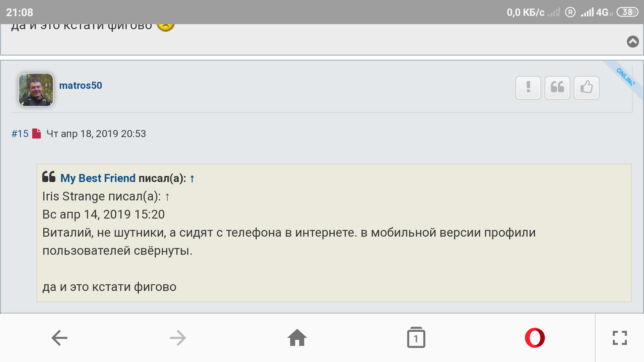Tap the ONLINE ribbon badge

[625, 77]
